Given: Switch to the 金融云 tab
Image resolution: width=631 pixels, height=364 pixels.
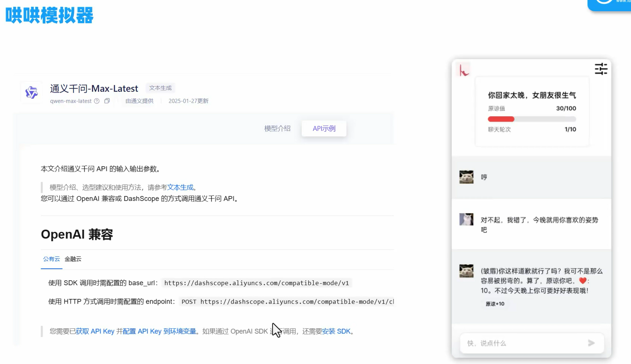Looking at the screenshot, I should coord(73,259).
